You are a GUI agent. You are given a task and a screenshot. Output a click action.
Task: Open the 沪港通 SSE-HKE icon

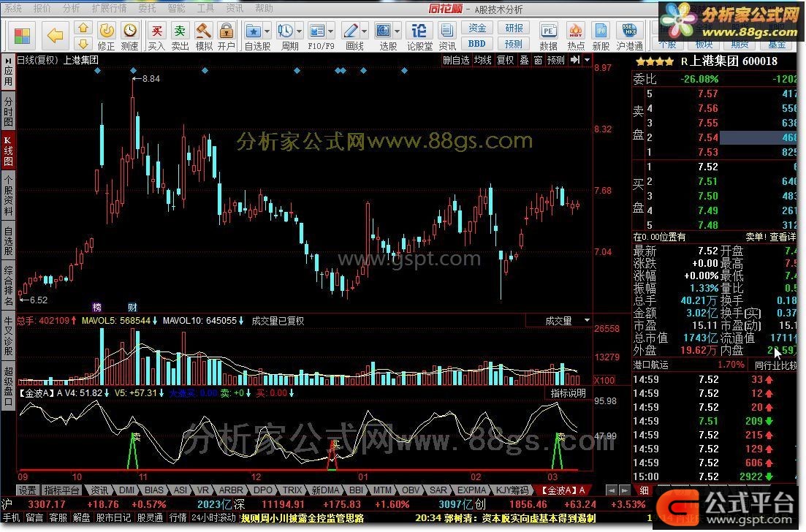[x=630, y=36]
